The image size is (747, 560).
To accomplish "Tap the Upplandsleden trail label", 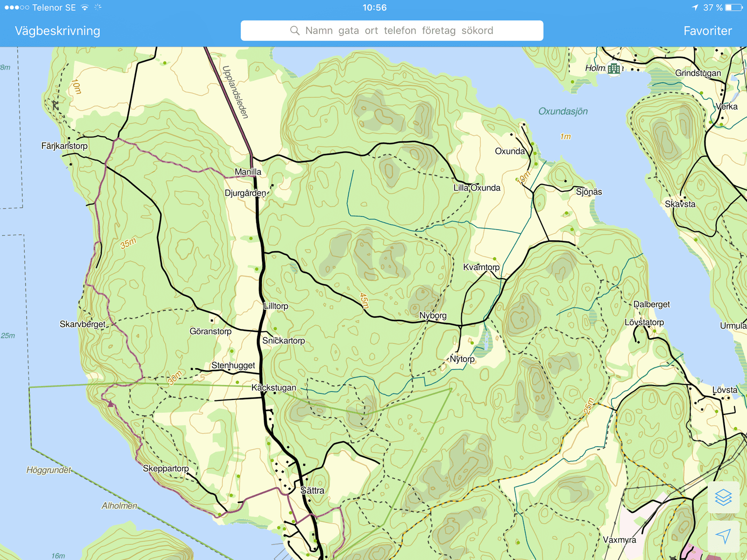I will point(235,92).
